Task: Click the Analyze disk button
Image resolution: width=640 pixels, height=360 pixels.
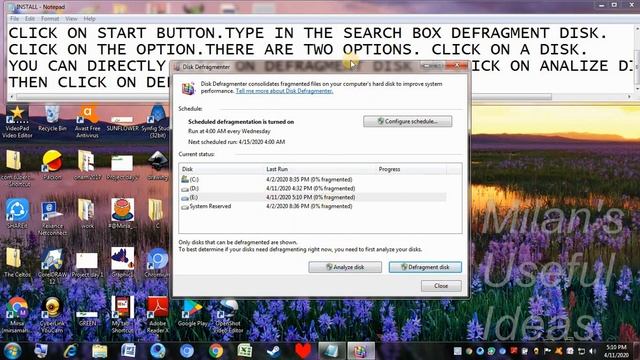Action: tap(345, 267)
